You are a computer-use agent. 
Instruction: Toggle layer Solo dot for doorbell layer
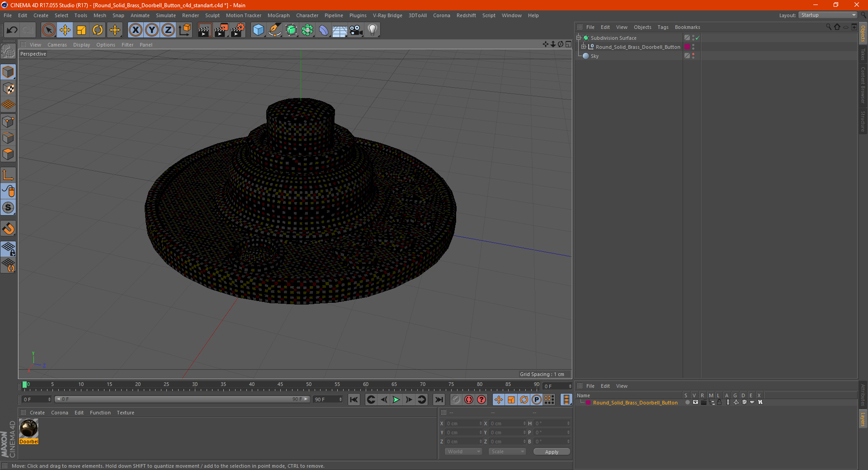tap(687, 402)
